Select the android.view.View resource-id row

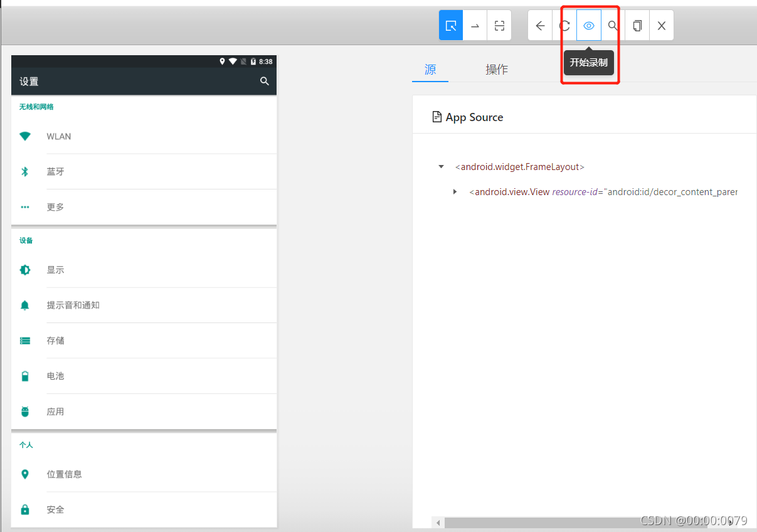(x=603, y=192)
